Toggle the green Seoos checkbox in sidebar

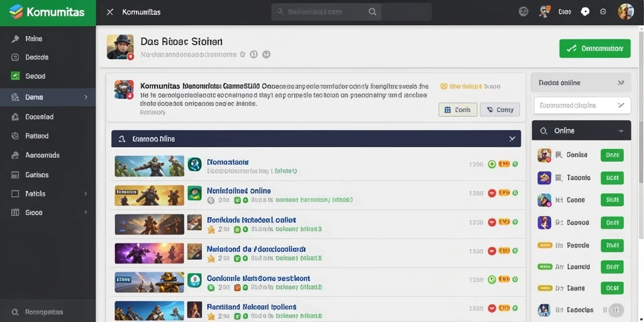coord(15,76)
